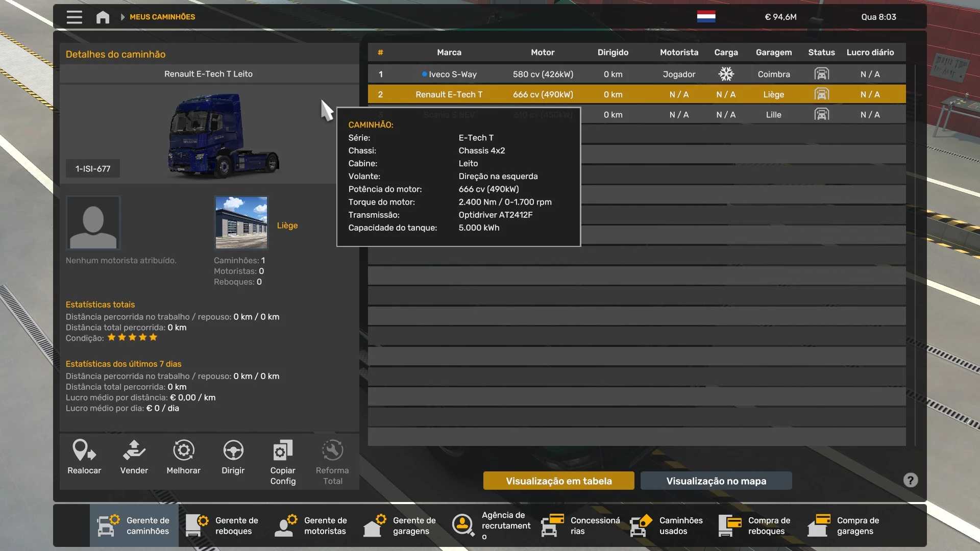This screenshot has width=980, height=551.
Task: Open the hamburger main menu
Action: 74,17
